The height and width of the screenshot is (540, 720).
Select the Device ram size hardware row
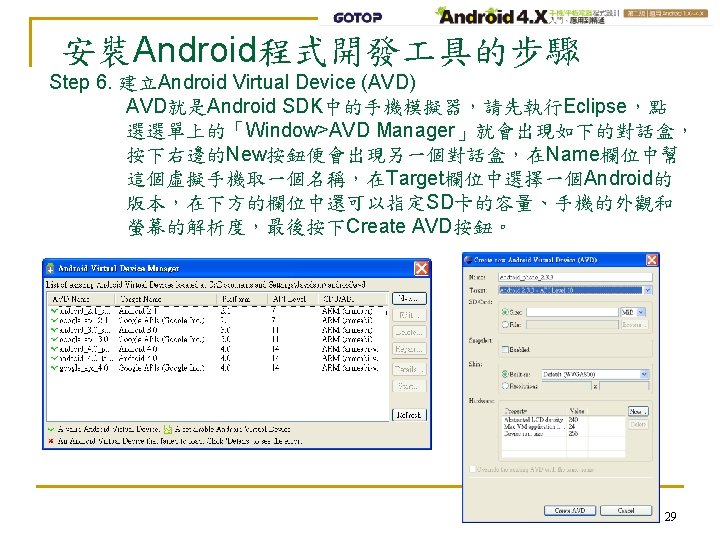(563, 433)
